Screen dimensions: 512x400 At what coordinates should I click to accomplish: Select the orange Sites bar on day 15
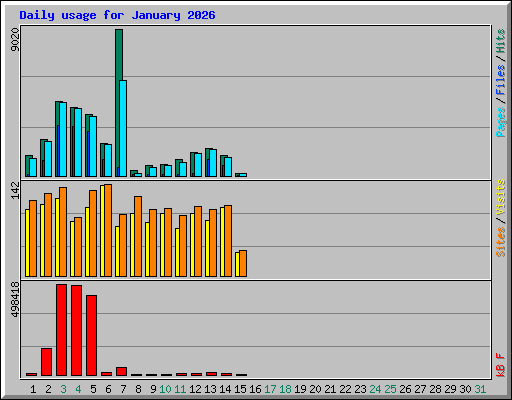243,263
